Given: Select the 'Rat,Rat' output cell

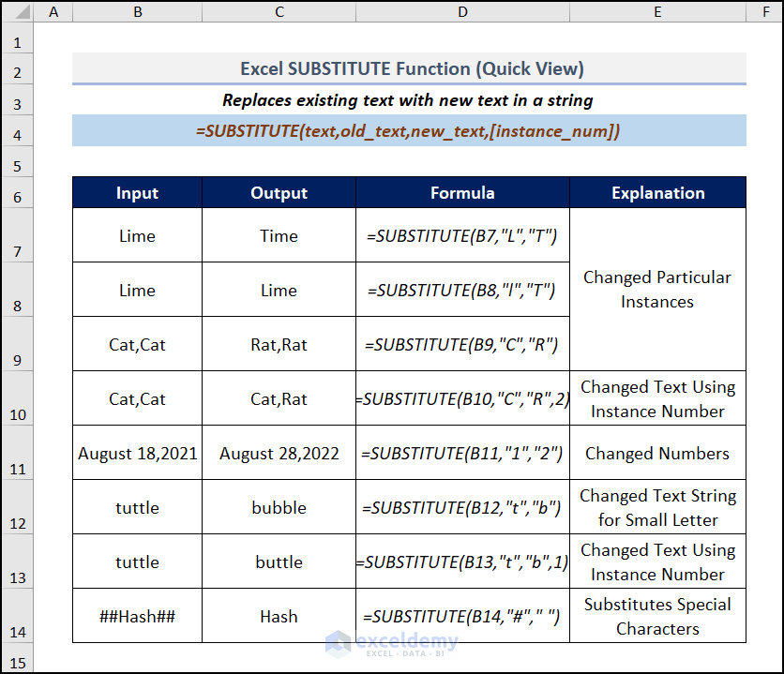Looking at the screenshot, I should 279,344.
